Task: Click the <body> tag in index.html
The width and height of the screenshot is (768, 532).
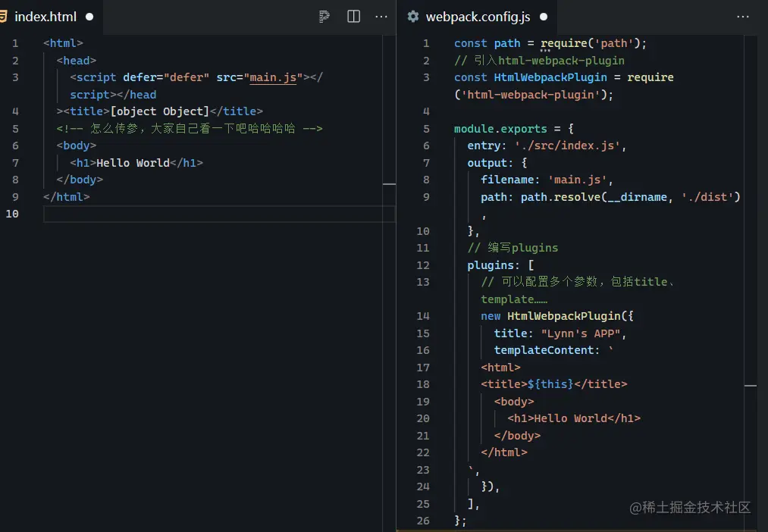Action: pos(77,146)
